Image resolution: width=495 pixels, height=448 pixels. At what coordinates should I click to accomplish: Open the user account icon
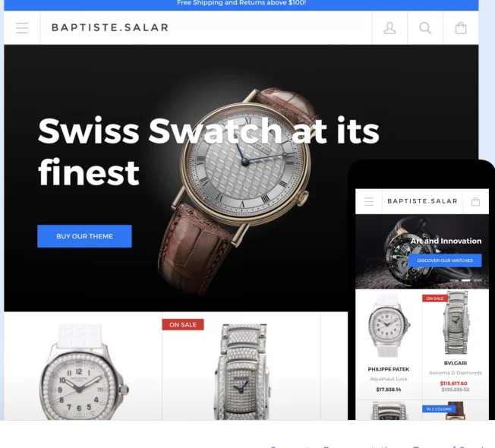[x=389, y=28]
